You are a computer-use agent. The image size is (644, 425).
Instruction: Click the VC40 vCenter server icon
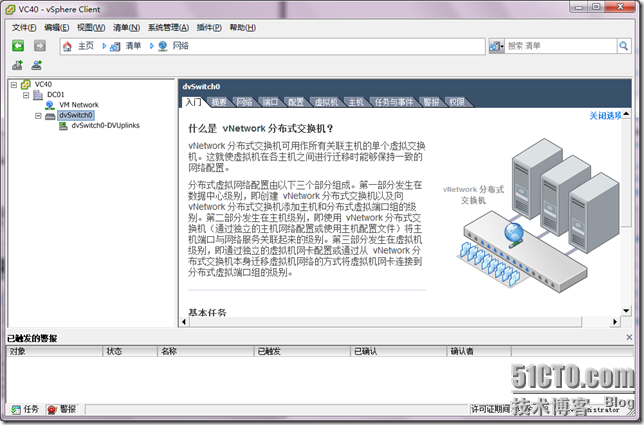tap(26, 85)
